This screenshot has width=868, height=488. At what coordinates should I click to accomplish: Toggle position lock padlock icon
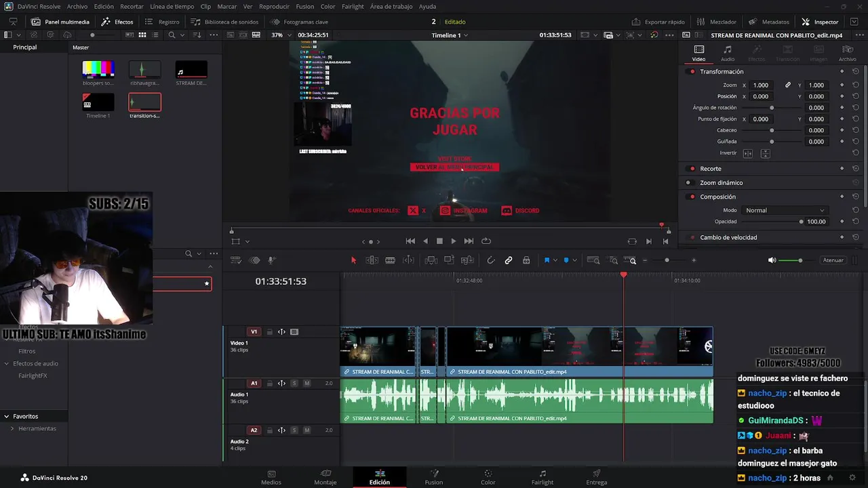[526, 260]
